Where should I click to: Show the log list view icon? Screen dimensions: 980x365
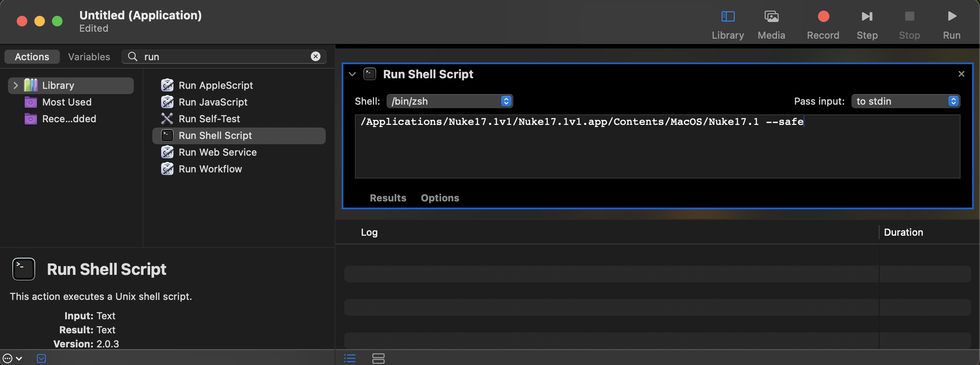tap(350, 358)
